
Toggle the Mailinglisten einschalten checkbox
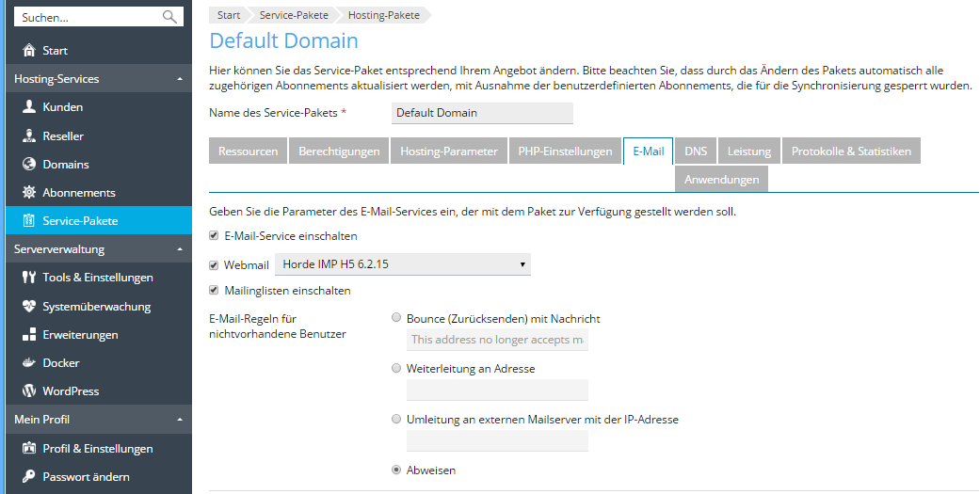coord(214,290)
